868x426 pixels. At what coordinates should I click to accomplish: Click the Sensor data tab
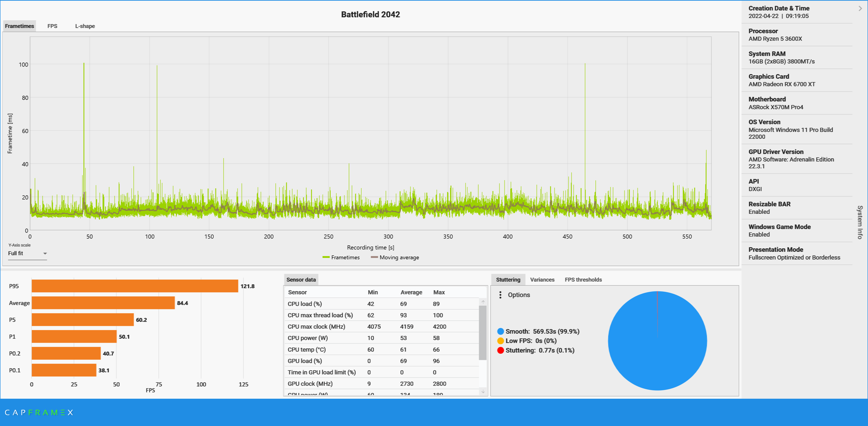(301, 280)
